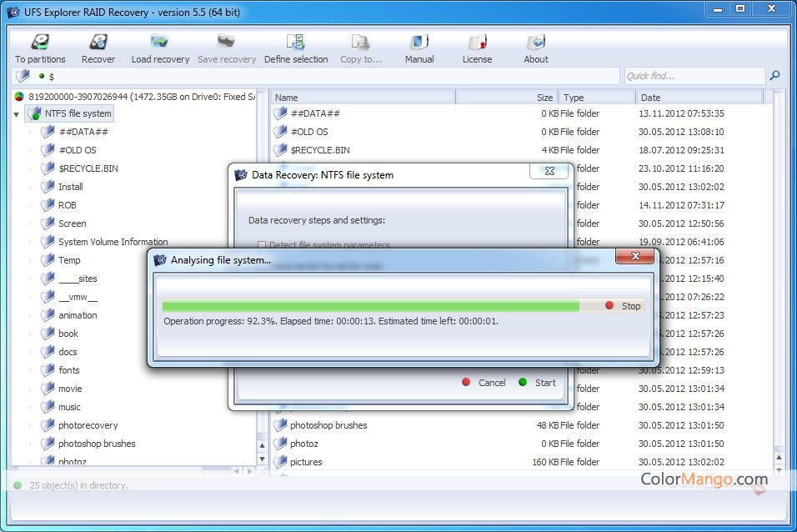The height and width of the screenshot is (532, 797).
Task: Expand the ##DATA## tree folder
Action: 31,132
